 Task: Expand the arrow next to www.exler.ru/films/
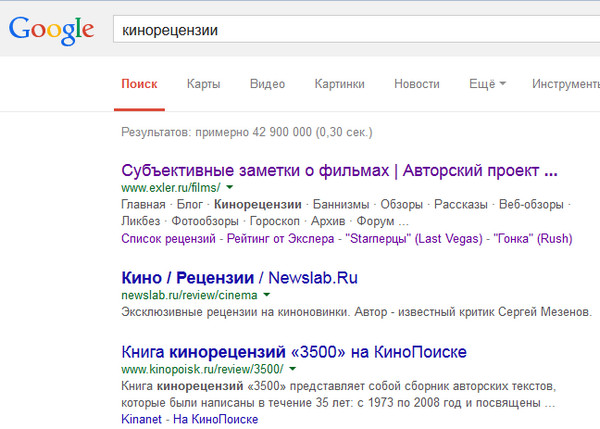click(229, 187)
